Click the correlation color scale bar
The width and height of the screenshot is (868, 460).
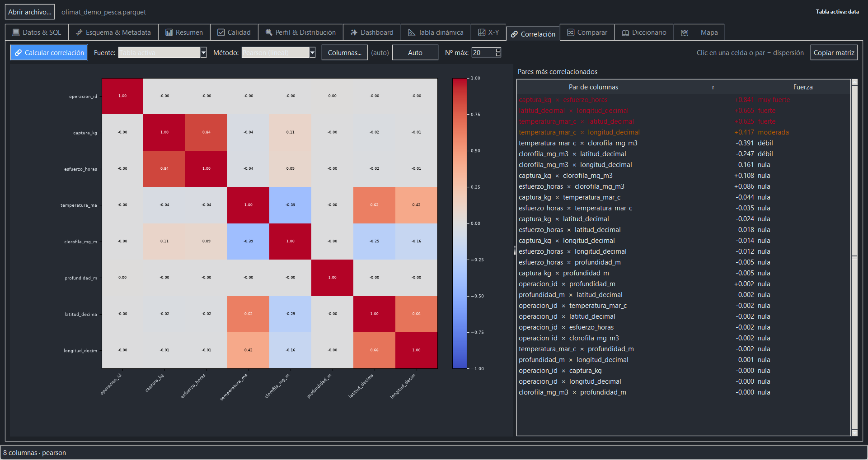pos(460,223)
